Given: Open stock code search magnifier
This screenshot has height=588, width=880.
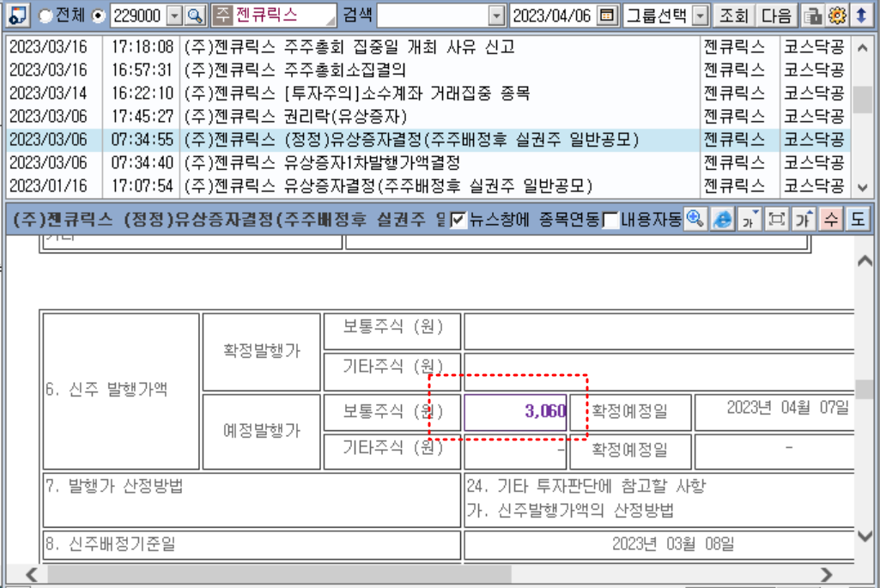Looking at the screenshot, I should (195, 15).
